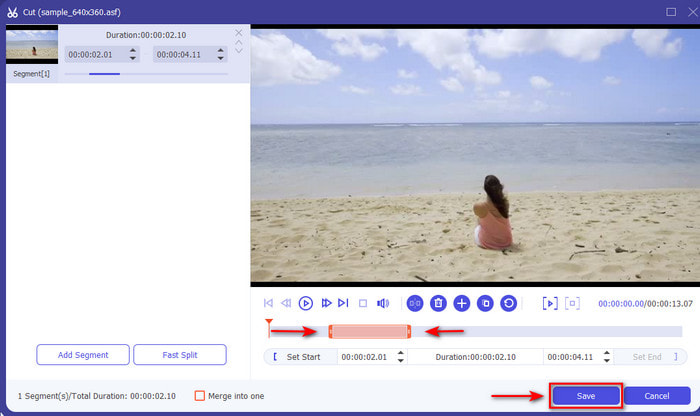The height and width of the screenshot is (416, 700).
Task: Save the cut video
Action: pyautogui.click(x=586, y=396)
